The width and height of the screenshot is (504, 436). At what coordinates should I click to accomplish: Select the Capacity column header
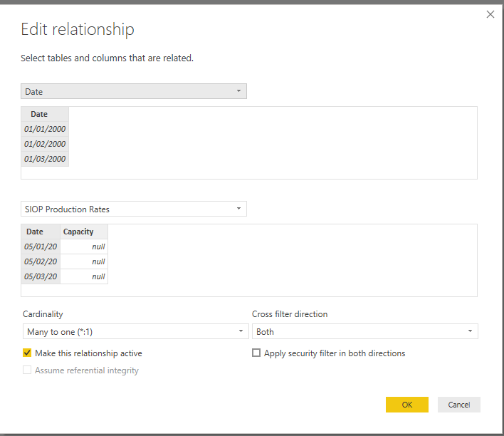[84, 232]
